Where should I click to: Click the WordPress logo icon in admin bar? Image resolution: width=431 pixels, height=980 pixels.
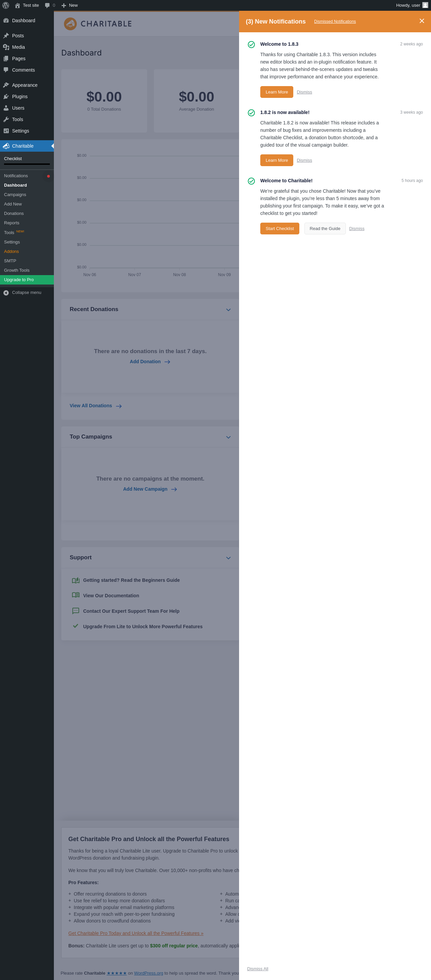click(x=6, y=5)
